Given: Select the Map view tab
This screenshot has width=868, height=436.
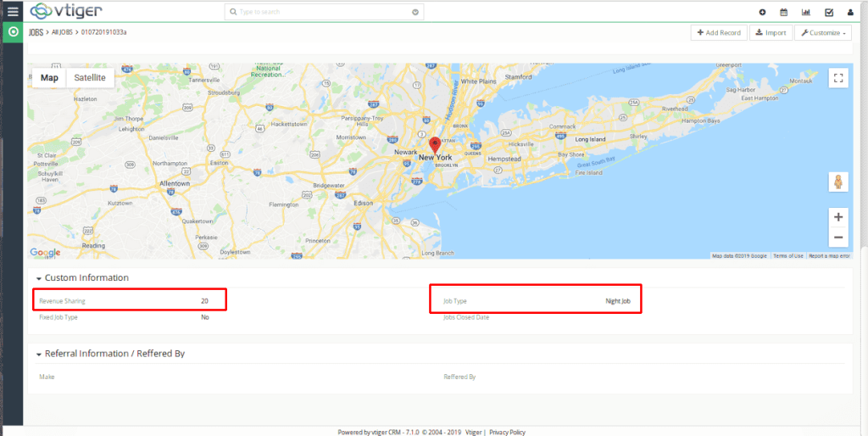Looking at the screenshot, I should click(x=50, y=77).
